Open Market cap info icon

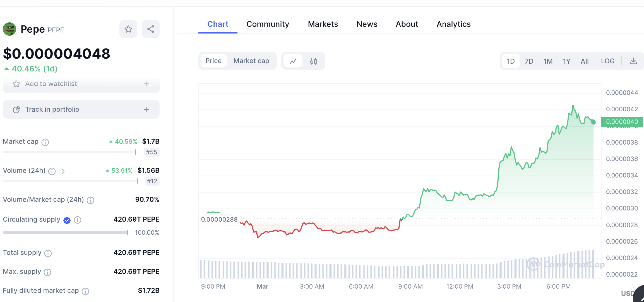pos(45,142)
